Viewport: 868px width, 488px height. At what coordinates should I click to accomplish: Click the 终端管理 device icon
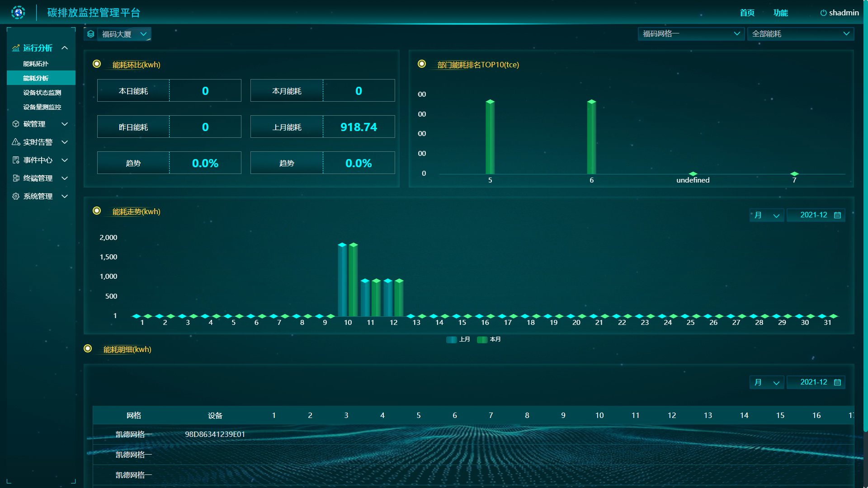pos(16,178)
